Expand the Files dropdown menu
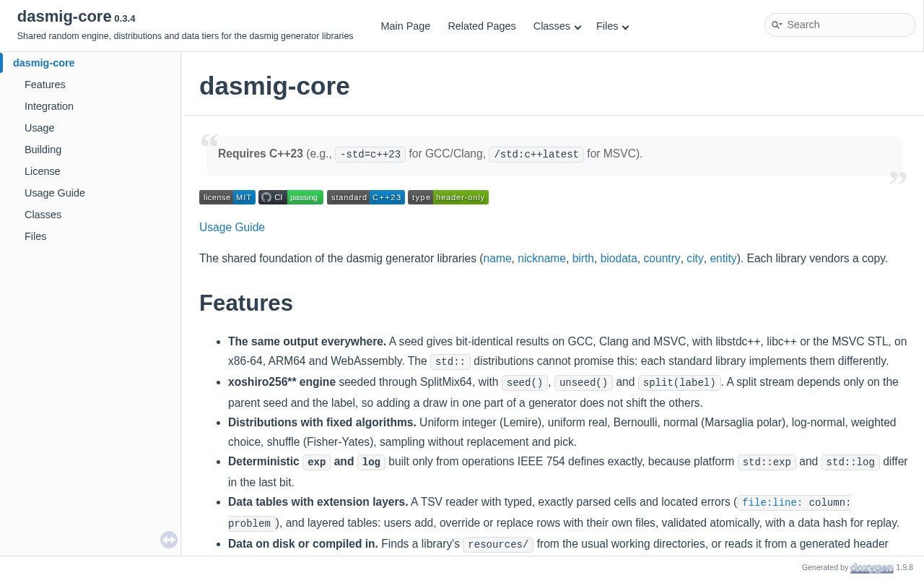 point(612,26)
